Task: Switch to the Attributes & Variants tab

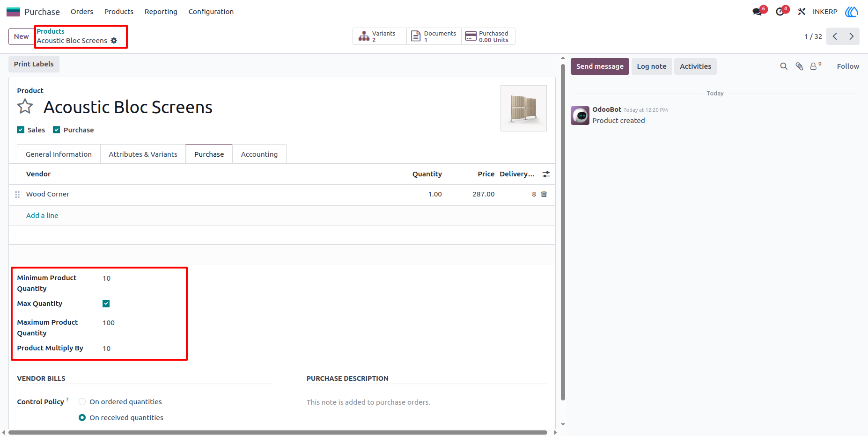Action: tap(143, 154)
